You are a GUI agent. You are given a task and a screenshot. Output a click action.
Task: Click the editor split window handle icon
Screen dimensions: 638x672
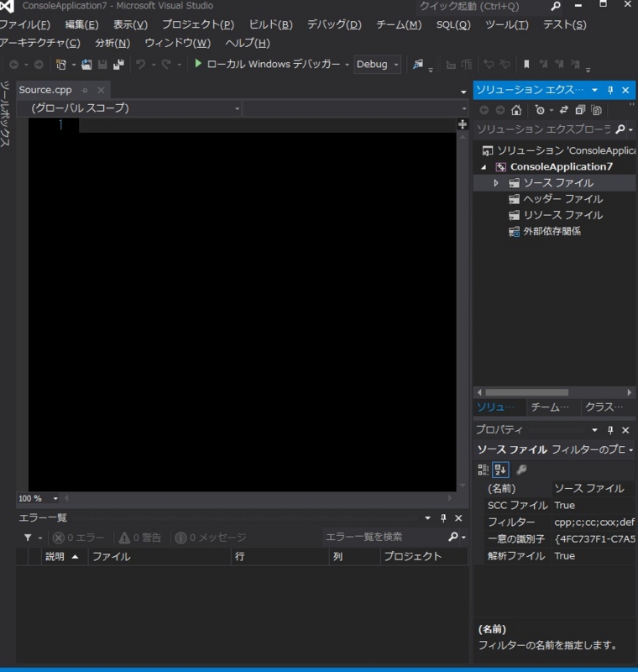pos(463,124)
